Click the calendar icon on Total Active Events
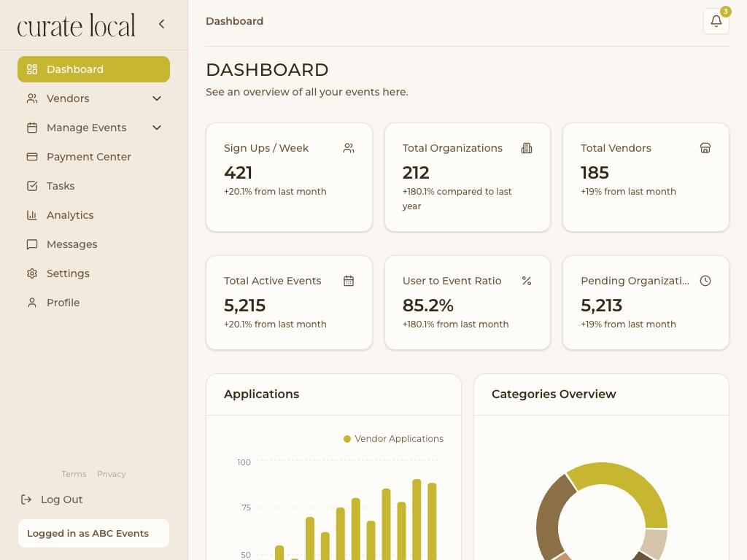The height and width of the screenshot is (560, 747). coord(349,281)
